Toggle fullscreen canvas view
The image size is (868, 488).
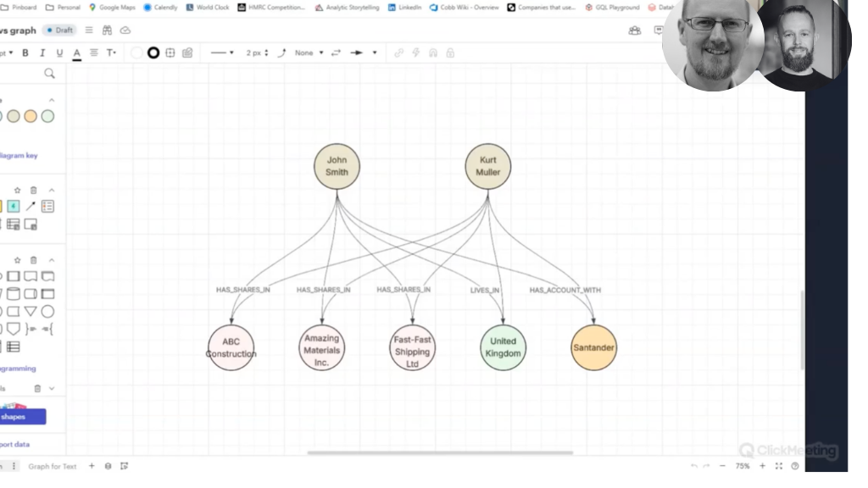[x=779, y=466]
